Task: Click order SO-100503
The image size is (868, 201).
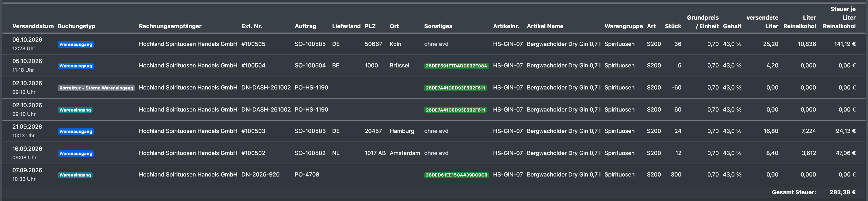Action: click(310, 131)
